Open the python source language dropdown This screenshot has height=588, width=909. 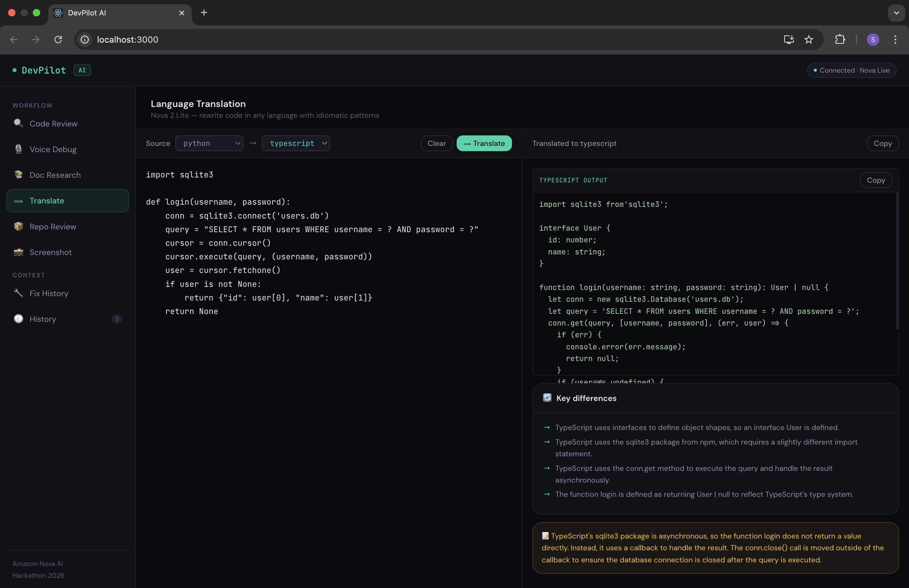pos(209,143)
